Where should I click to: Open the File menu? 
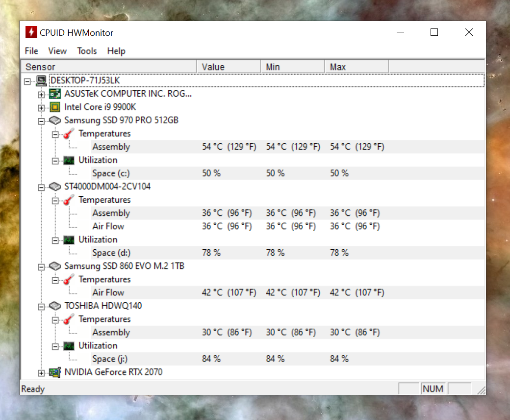31,51
